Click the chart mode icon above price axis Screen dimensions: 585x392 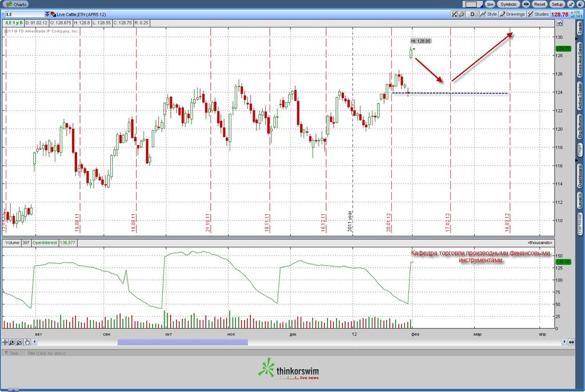point(560,23)
